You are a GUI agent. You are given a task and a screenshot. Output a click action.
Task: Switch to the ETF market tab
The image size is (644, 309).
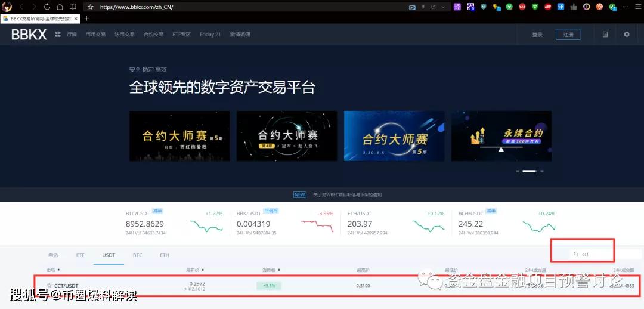(x=80, y=255)
